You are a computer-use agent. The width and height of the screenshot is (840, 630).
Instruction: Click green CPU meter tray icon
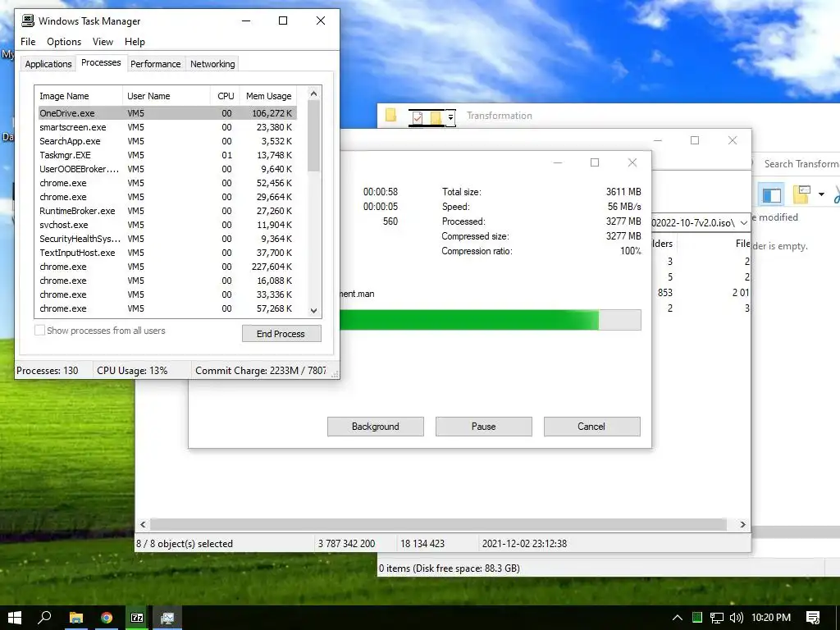[x=696, y=618]
